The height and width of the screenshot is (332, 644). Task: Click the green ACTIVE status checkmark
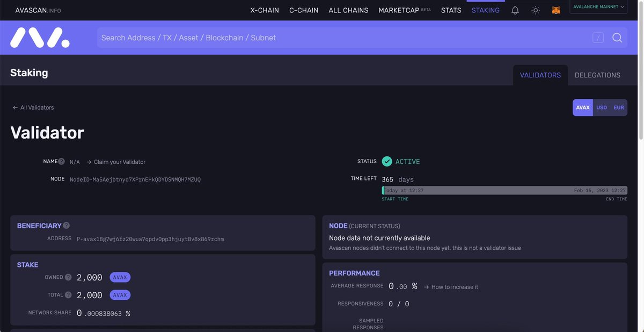(x=387, y=161)
